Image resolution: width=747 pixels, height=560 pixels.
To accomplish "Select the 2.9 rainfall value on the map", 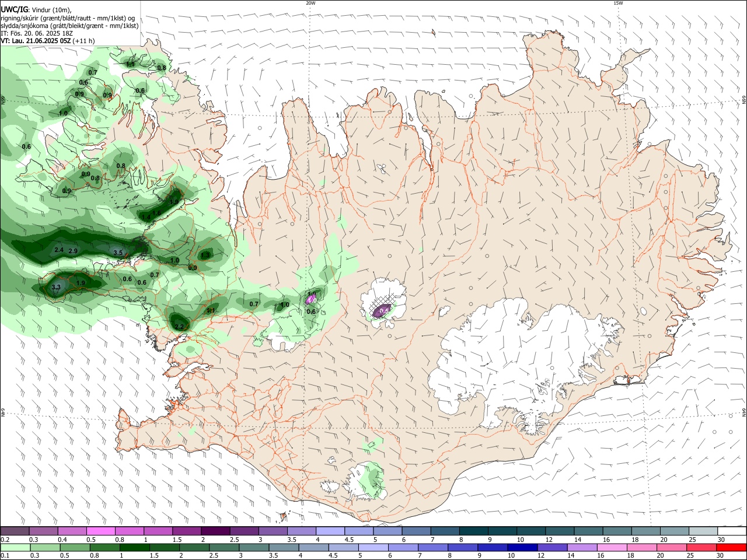I will point(73,251).
